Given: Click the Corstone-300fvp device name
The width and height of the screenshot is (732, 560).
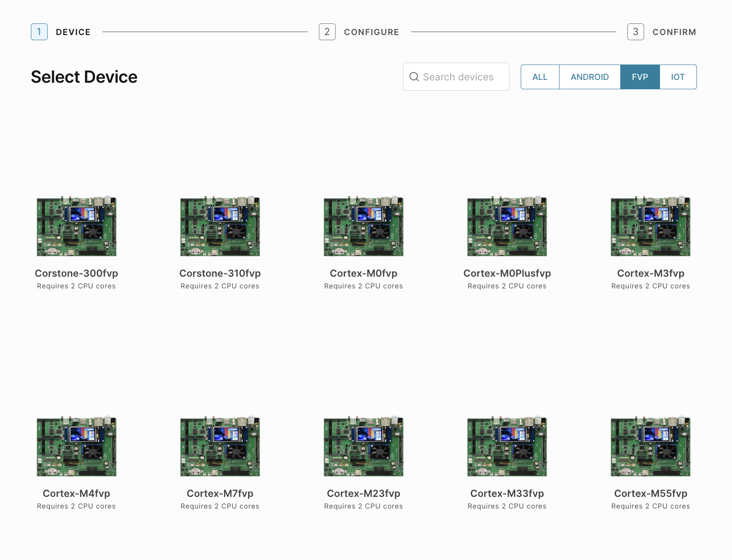Looking at the screenshot, I should (x=77, y=273).
